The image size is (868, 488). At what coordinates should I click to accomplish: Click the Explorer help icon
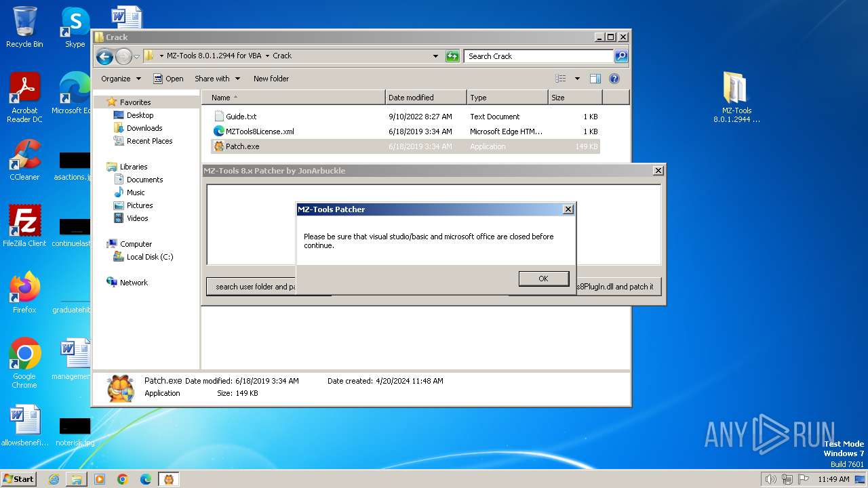[614, 79]
